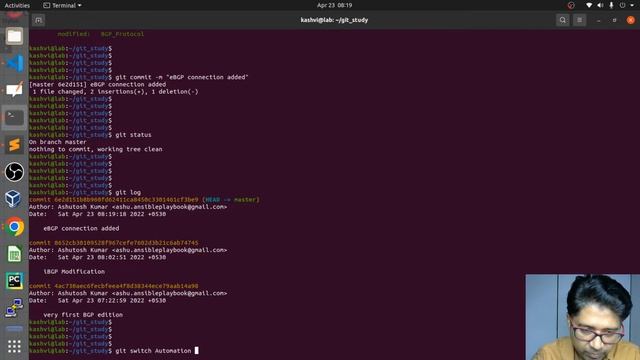This screenshot has height=360, width=640.
Task: Open the Files app in the dock
Action: [14, 36]
